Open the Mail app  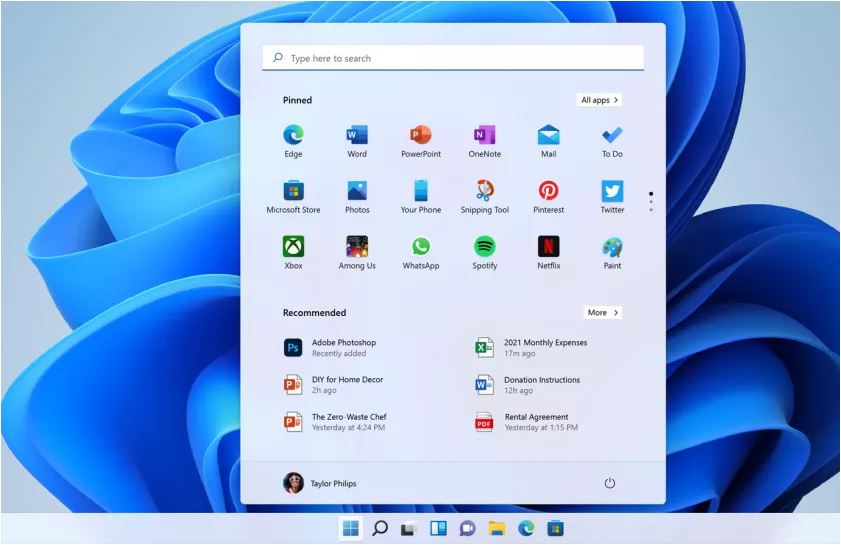pos(548,141)
